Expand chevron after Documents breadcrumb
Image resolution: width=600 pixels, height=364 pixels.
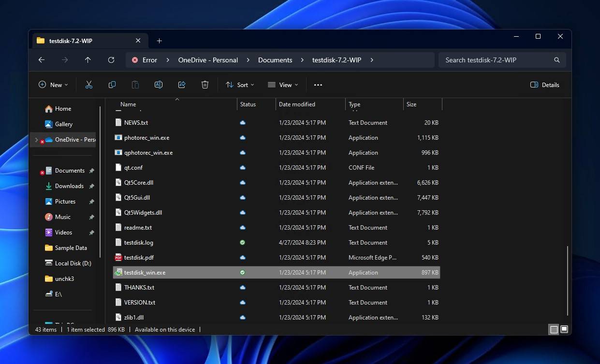[302, 60]
